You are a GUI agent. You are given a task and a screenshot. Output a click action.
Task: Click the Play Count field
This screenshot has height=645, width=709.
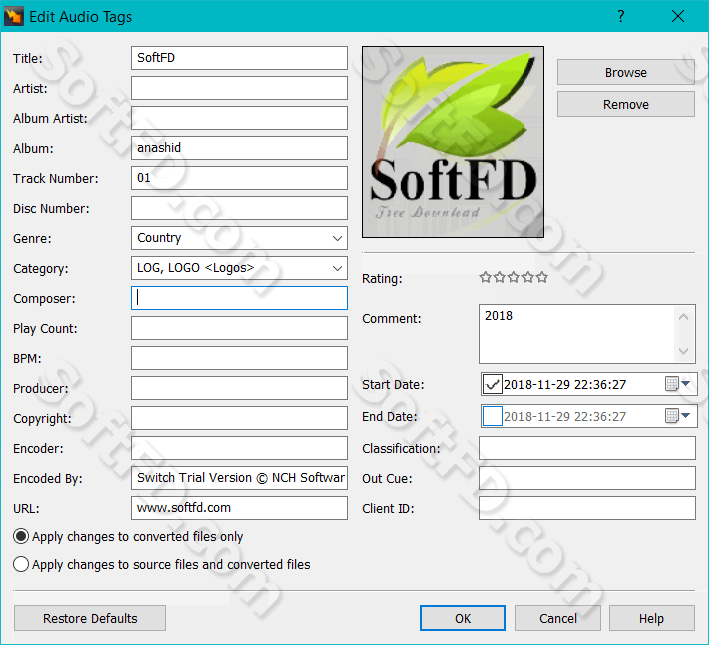[x=239, y=328]
